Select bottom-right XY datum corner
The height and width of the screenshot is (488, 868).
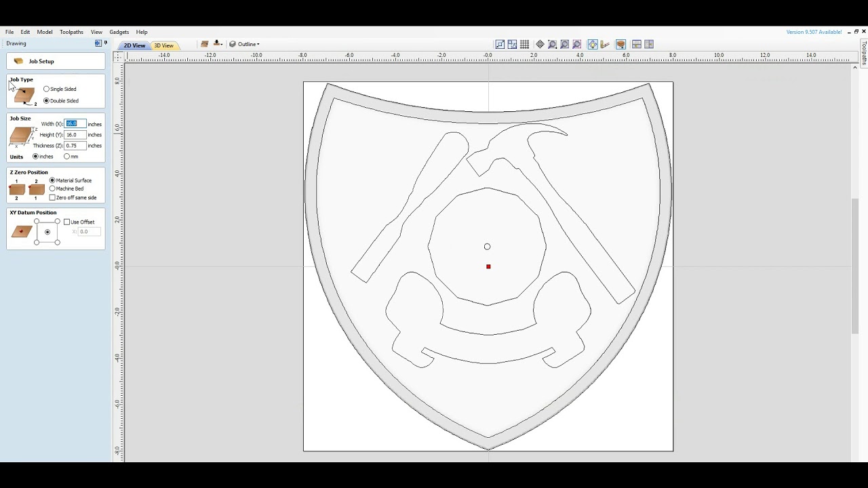[x=58, y=242]
